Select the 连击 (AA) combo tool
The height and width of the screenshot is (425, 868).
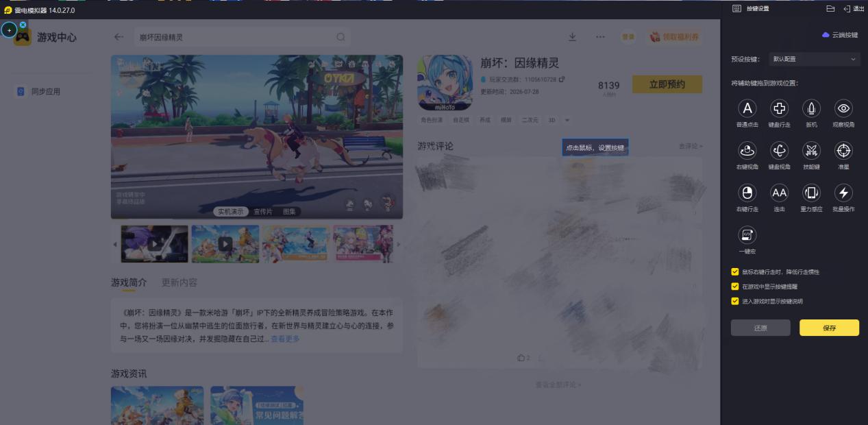[780, 193]
